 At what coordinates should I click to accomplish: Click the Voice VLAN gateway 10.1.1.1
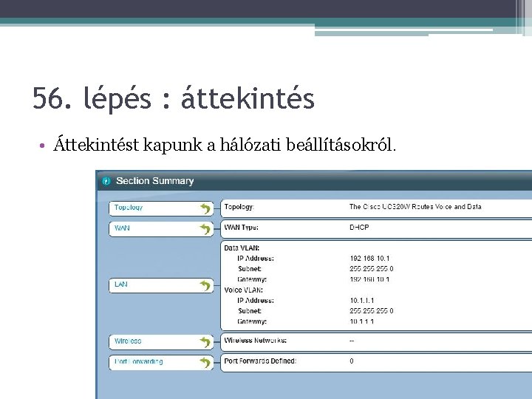tap(361, 321)
